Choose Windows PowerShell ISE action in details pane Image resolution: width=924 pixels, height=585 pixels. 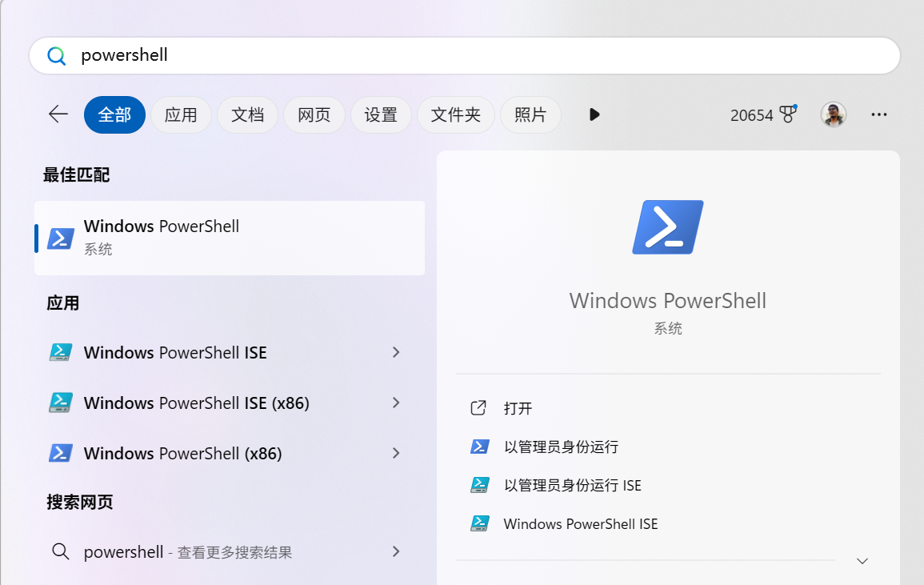click(x=581, y=523)
